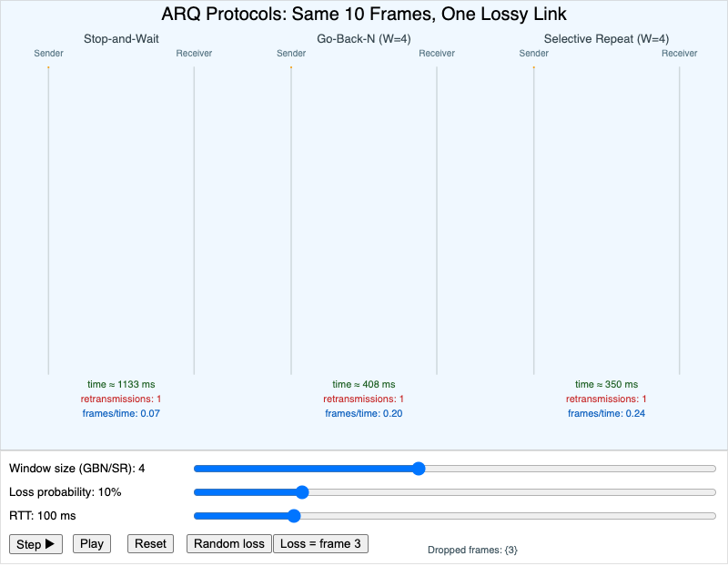The image size is (728, 566).
Task: Click the Go-Back-N Receiver label
Action: tap(437, 54)
